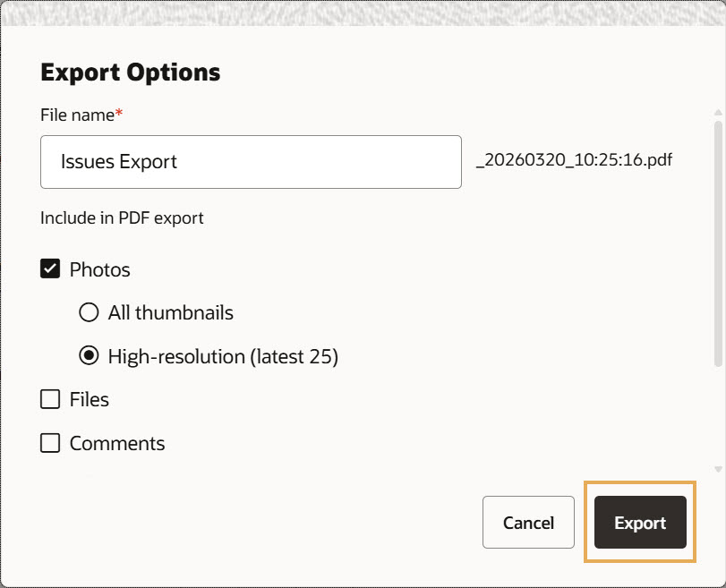Image resolution: width=726 pixels, height=588 pixels.
Task: Click the "All thumbnails" label text
Action: coord(171,313)
